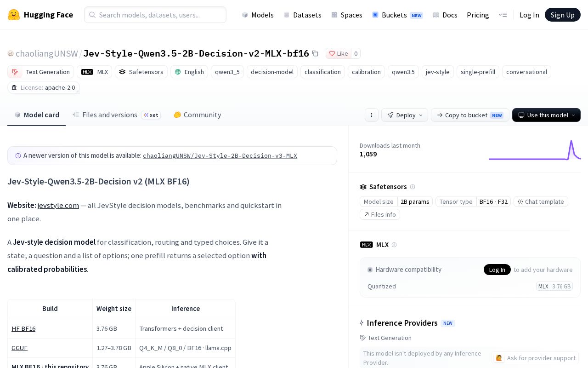Click the Sign Up button
588x368 pixels.
(x=563, y=15)
